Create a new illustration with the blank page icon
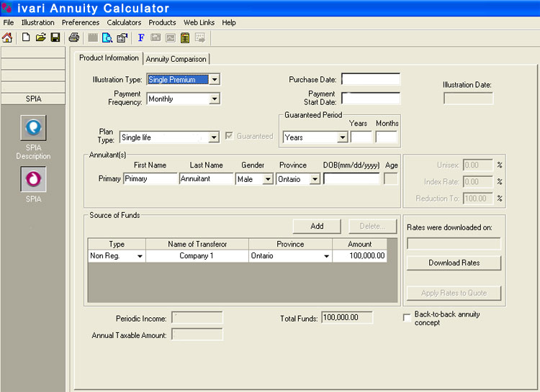Viewport: 540px width, 392px height. (x=26, y=37)
